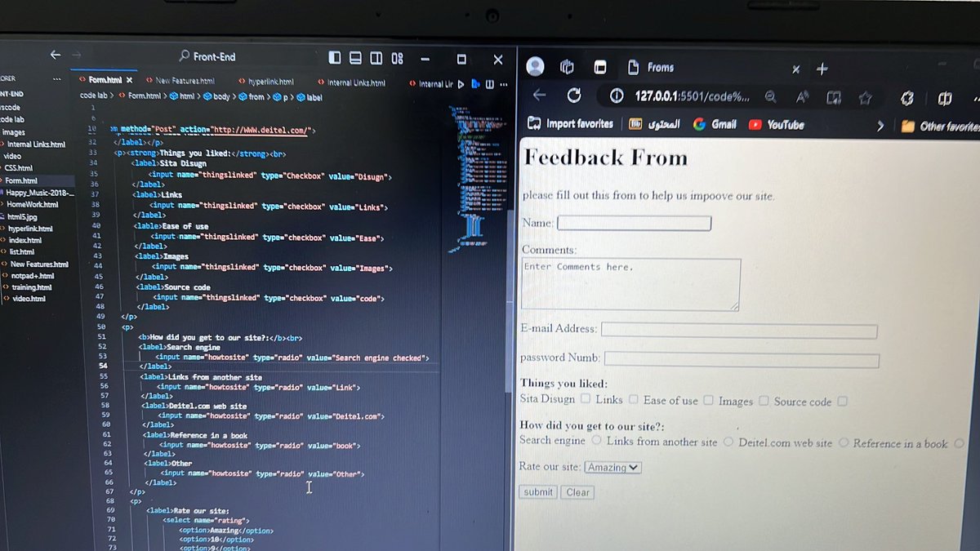This screenshot has width=980, height=551.
Task: Open Internal Links.html in Explorer
Action: click(x=36, y=144)
